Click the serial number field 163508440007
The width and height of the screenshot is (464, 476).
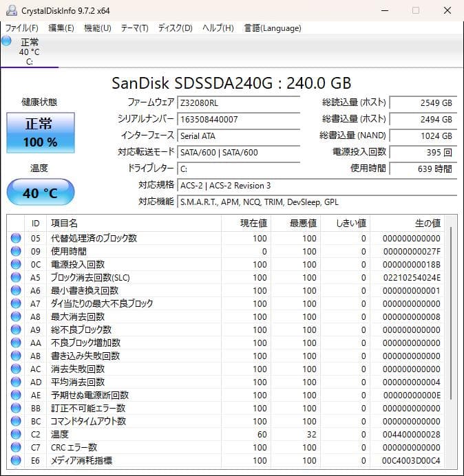tap(238, 119)
